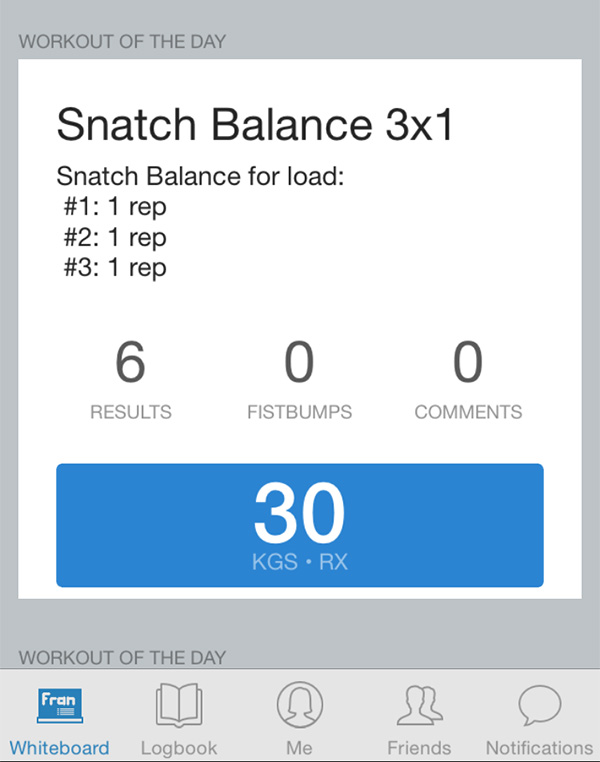Screen dimensions: 600x762
Task: Select the Whiteboard tab label
Action: click(59, 747)
